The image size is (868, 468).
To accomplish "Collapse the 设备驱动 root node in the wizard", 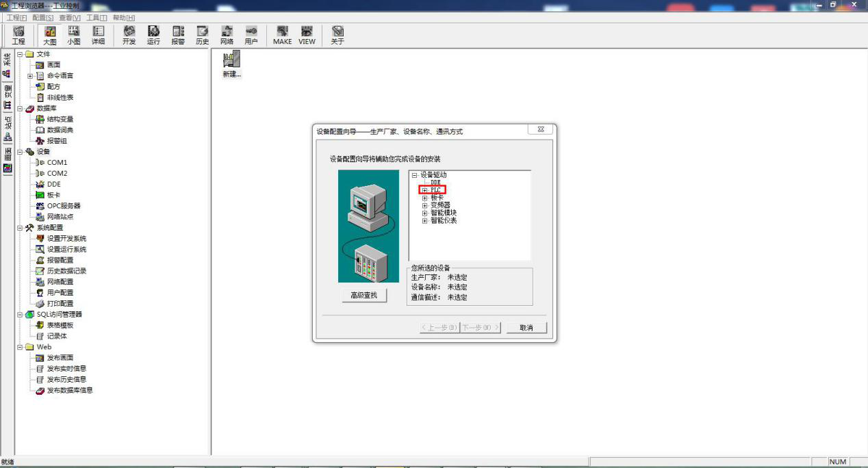I will (415, 175).
